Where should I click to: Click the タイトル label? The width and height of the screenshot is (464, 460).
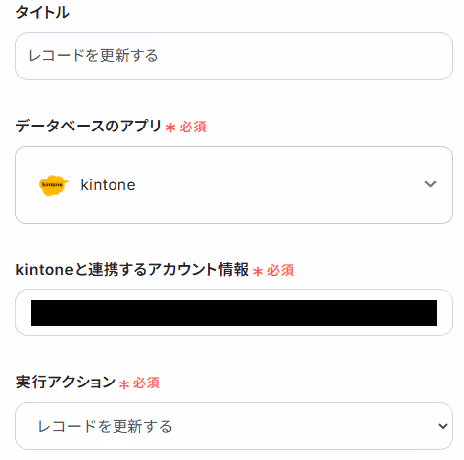pyautogui.click(x=42, y=13)
